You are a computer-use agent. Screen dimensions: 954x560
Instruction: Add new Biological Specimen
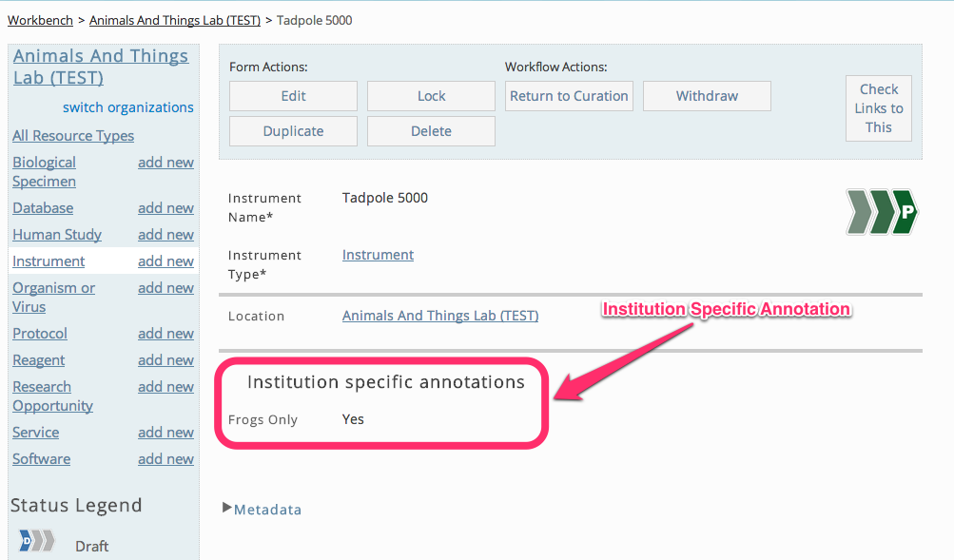(165, 163)
